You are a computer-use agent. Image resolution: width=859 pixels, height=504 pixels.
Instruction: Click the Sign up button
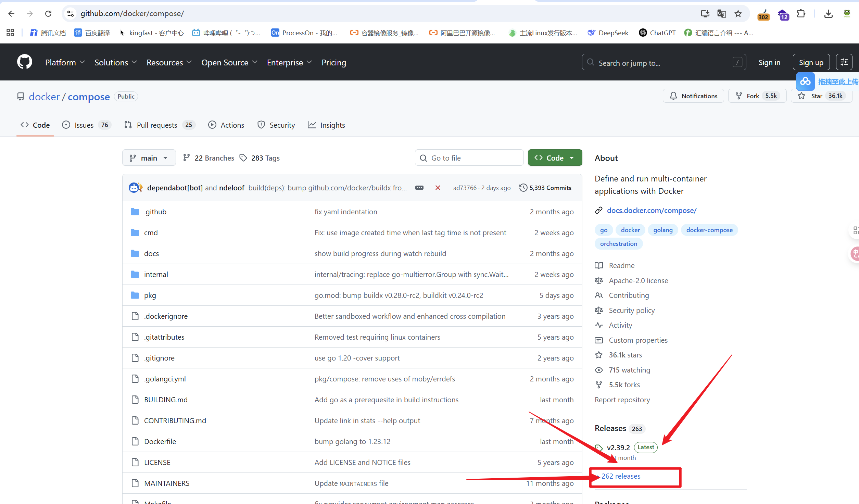pos(811,62)
